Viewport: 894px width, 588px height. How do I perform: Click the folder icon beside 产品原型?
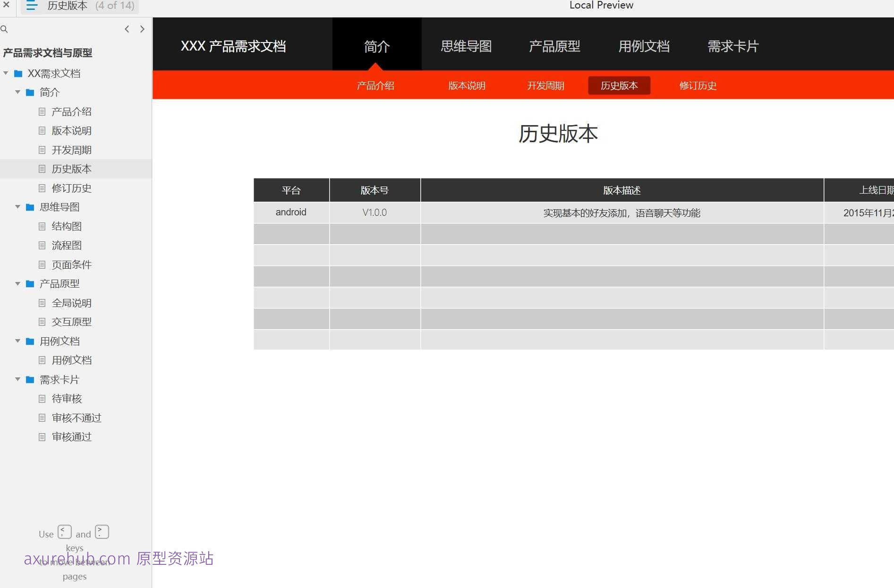[29, 283]
